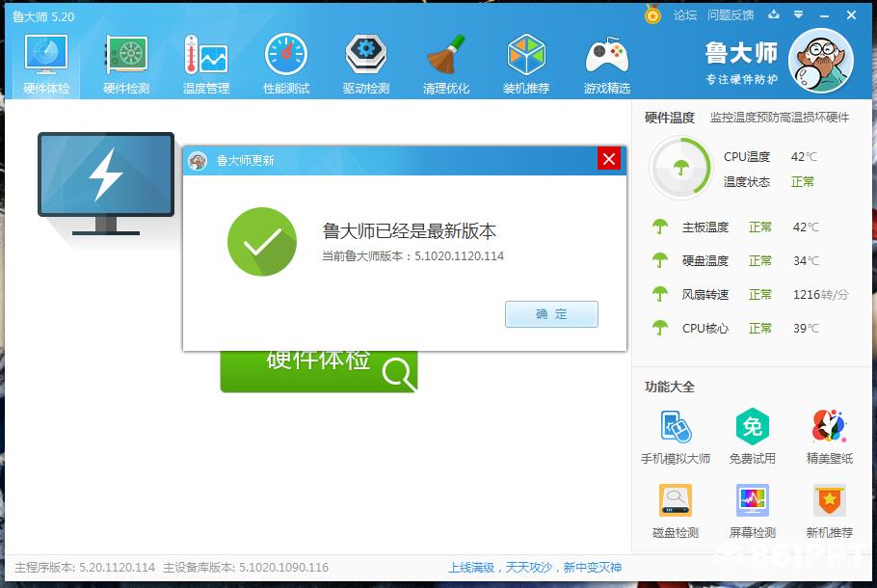Open 问题反馈 link
877x588 pixels.
coord(731,15)
